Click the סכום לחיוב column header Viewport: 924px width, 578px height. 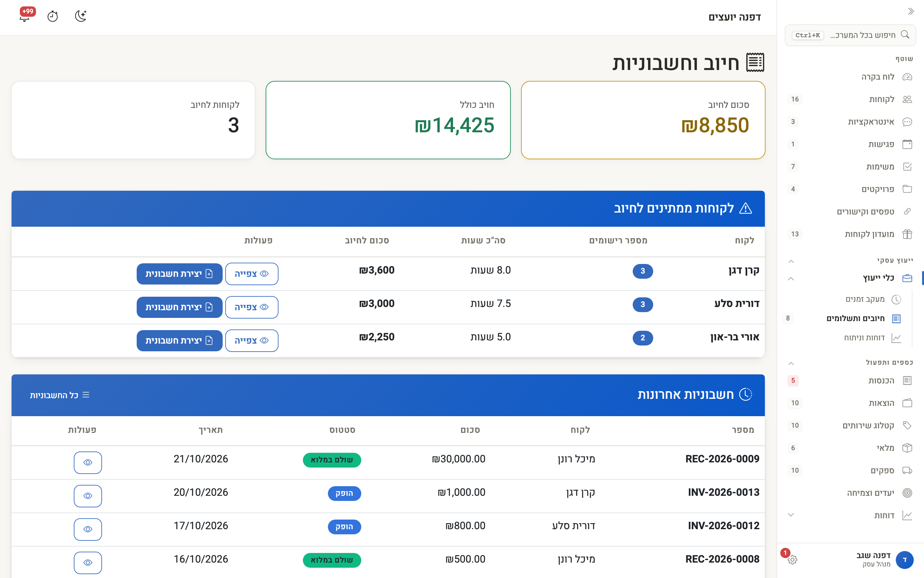pos(367,241)
